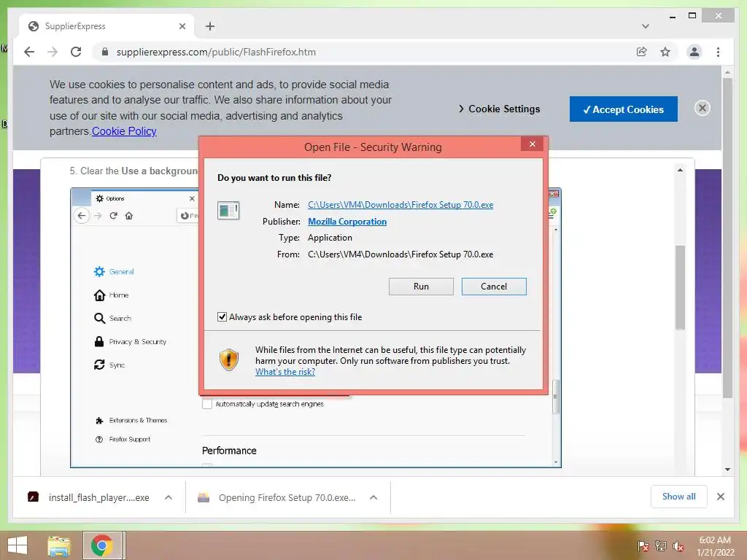Image resolution: width=747 pixels, height=560 pixels.
Task: Click the Mozilla Corporation publisher link
Action: [347, 222]
